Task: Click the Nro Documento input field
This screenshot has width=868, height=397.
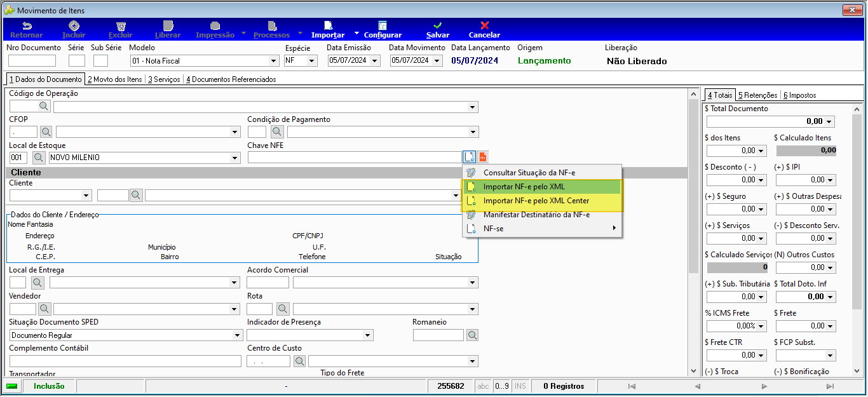Action: (32, 61)
